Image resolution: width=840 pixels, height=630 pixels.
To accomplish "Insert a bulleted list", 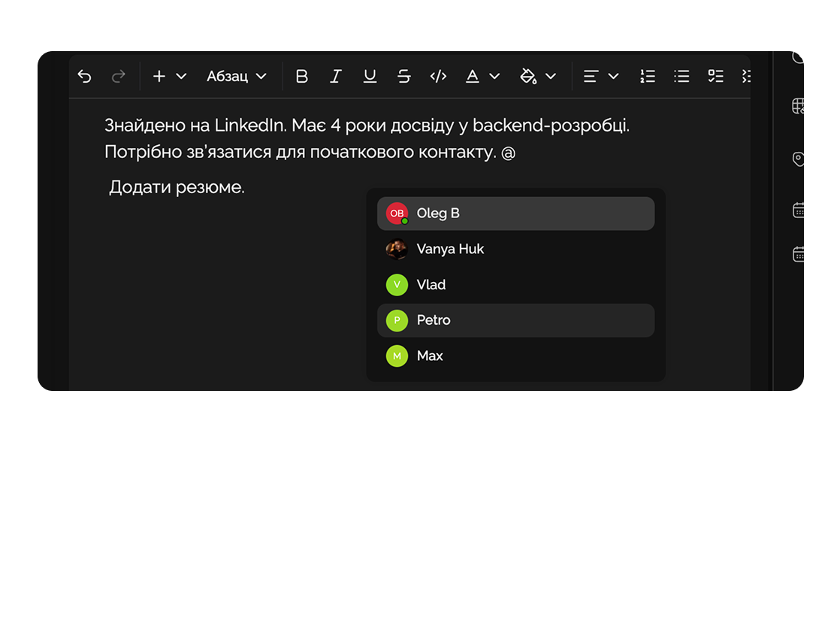I will tap(681, 76).
